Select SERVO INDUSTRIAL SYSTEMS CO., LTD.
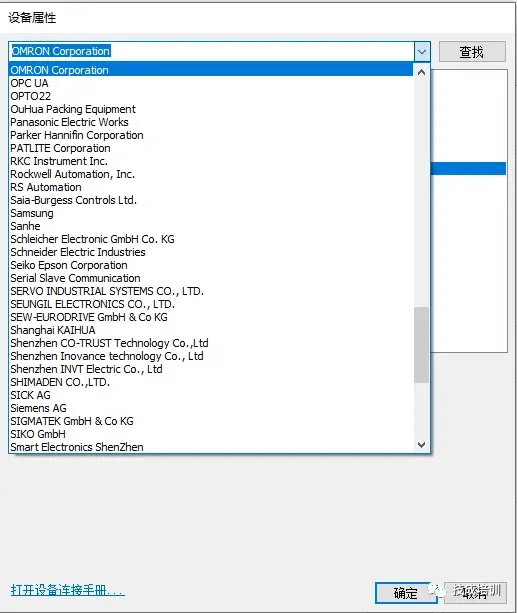517x613 pixels. click(211, 291)
